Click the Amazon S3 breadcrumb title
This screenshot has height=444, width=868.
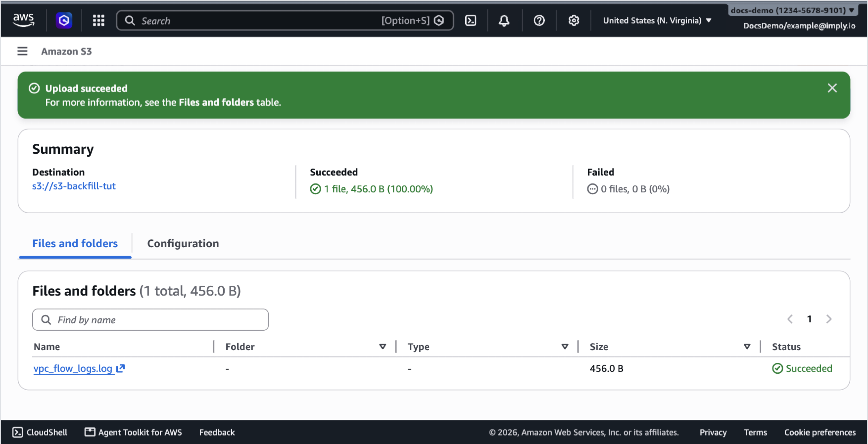click(x=66, y=51)
